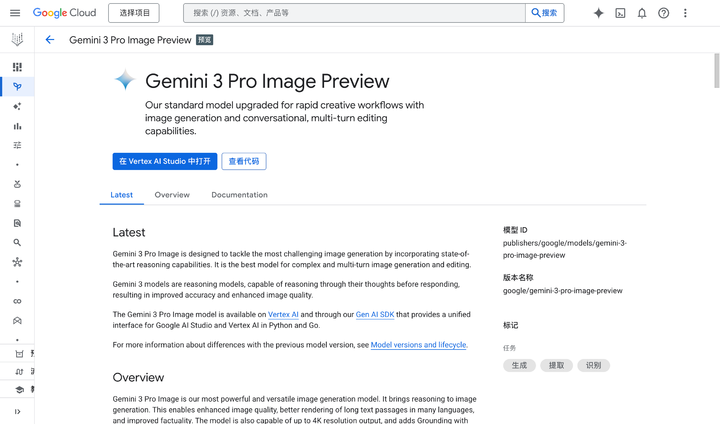Open the hamburger navigation menu
Image resolution: width=720 pixels, height=424 pixels.
(x=14, y=13)
